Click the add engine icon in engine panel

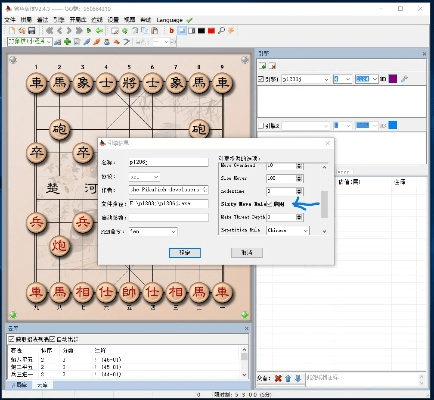click(263, 66)
